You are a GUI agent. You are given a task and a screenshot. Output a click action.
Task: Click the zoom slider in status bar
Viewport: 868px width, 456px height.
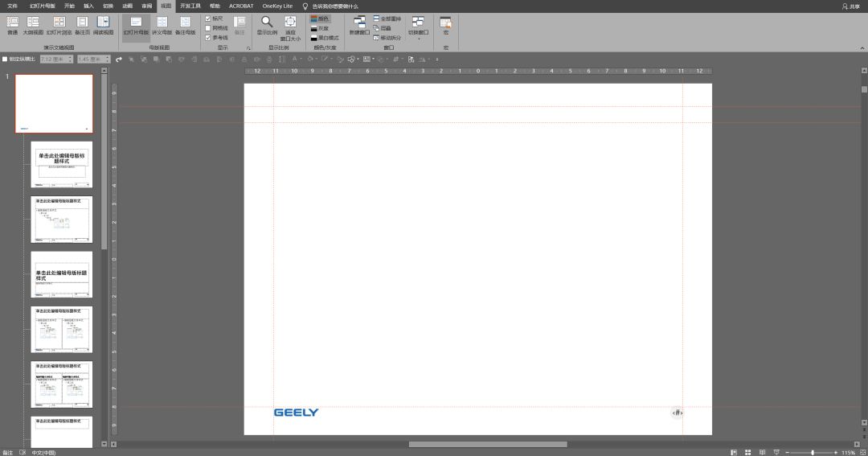point(812,452)
